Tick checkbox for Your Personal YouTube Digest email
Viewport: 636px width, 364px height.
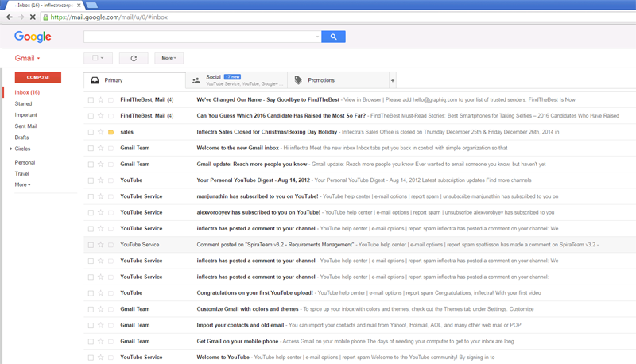pos(91,180)
